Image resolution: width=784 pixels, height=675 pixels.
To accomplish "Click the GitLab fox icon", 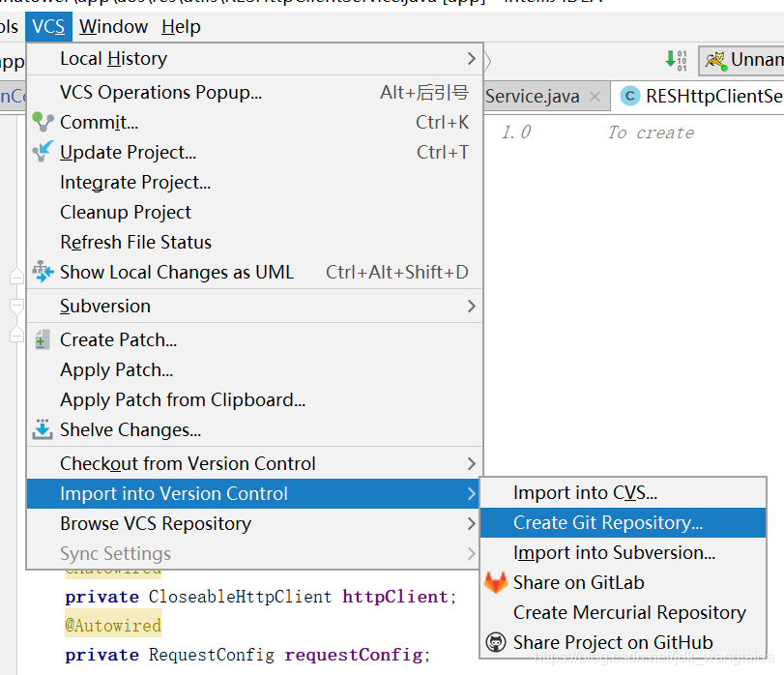I will point(496,582).
